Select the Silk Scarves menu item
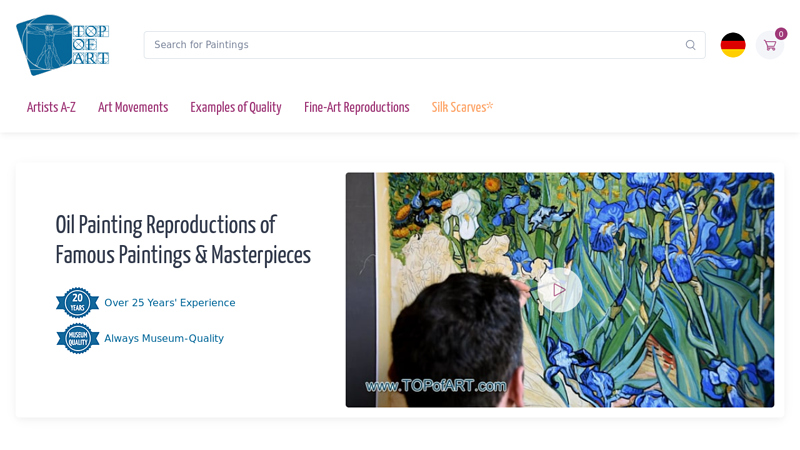 point(458,107)
